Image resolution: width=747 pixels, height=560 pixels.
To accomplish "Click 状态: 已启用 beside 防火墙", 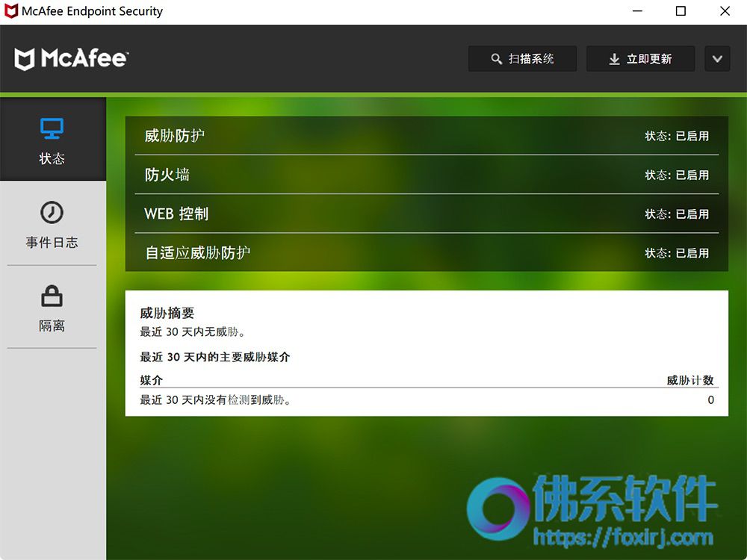I will 677,175.
